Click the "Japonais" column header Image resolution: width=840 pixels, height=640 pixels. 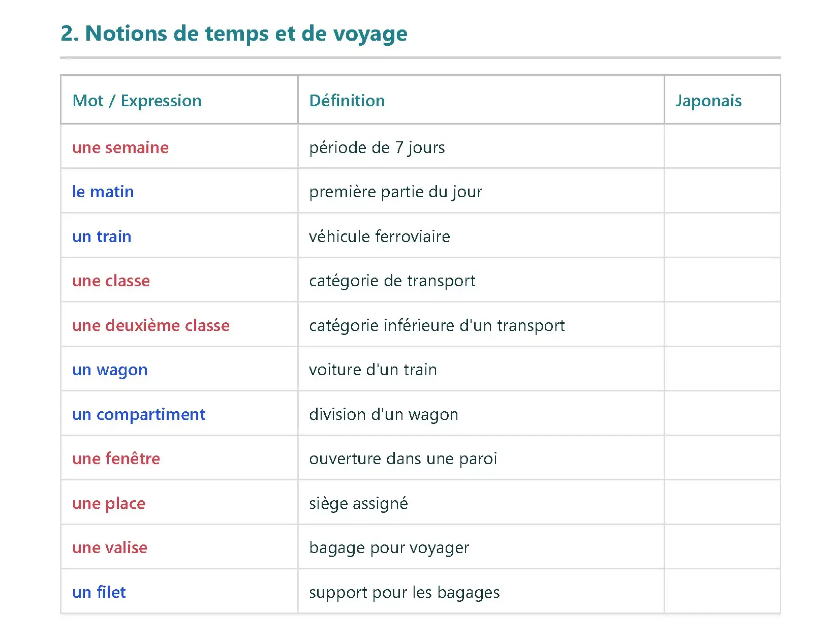708,101
